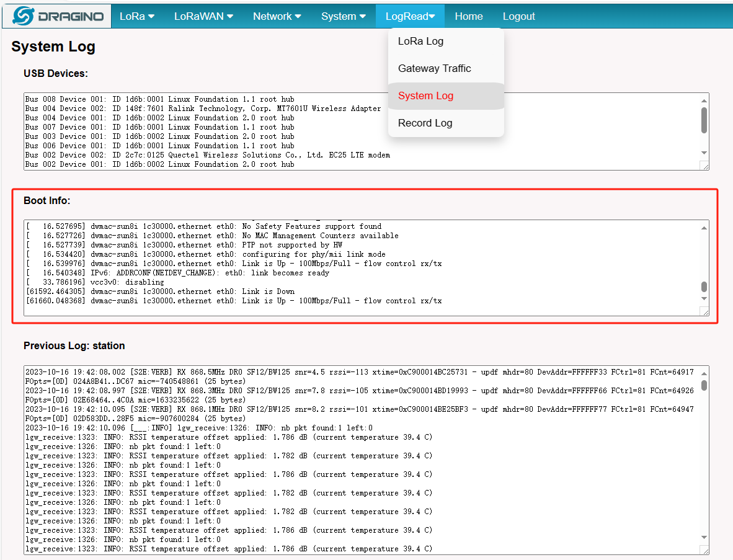733x560 pixels.
Task: Click the Quectel EC25 LTE modem line
Action: (x=208, y=155)
